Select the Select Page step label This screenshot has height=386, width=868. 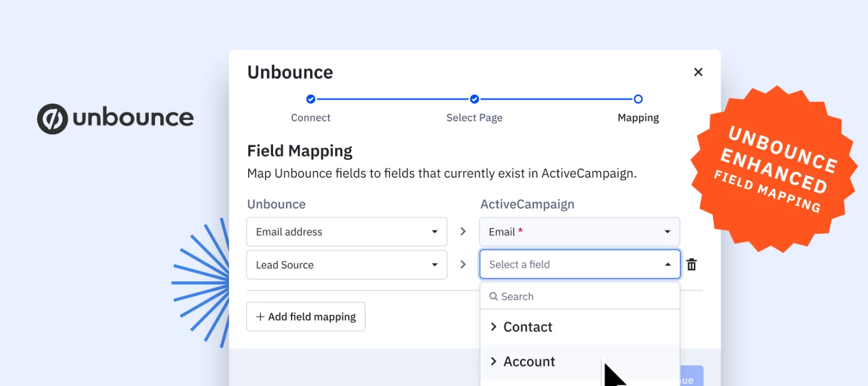[x=475, y=117]
